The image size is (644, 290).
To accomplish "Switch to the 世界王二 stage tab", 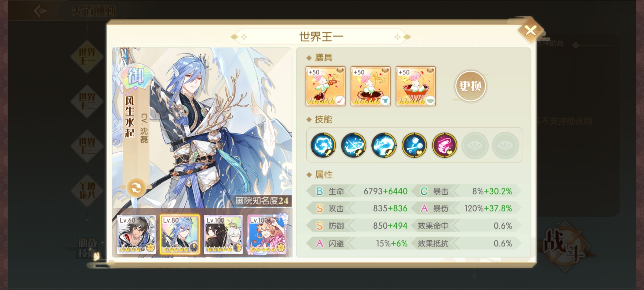I will point(87,101).
